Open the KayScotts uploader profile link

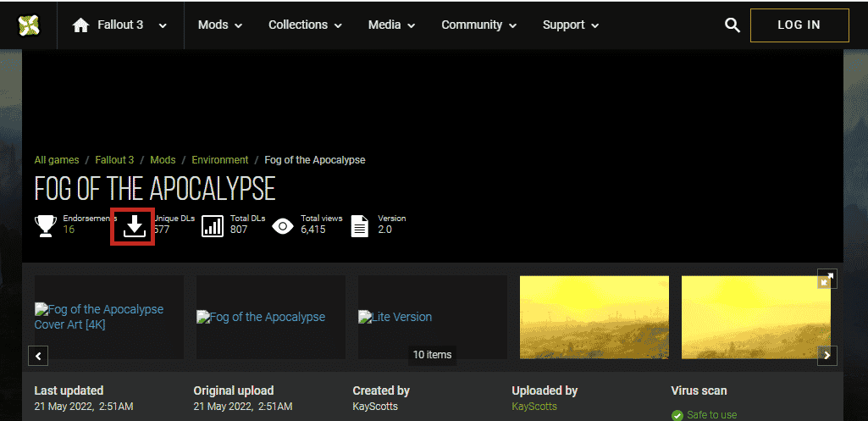[534, 407]
